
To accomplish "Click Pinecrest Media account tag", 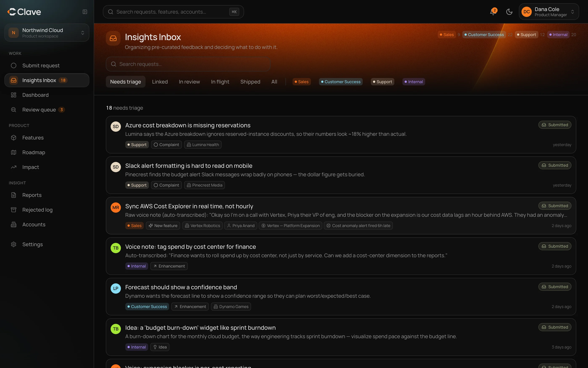I will [205, 185].
